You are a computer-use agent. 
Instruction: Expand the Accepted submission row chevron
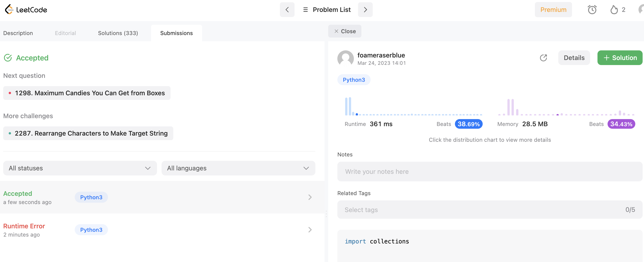point(310,197)
